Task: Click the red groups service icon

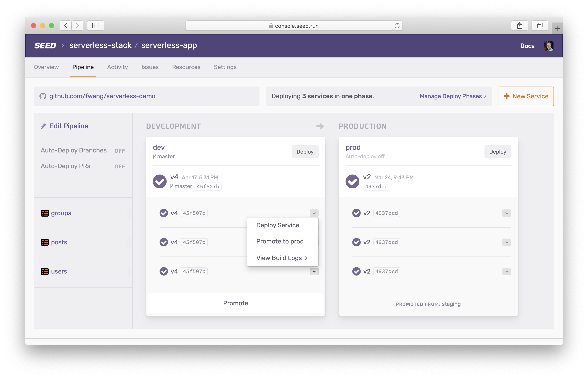Action: click(45, 213)
